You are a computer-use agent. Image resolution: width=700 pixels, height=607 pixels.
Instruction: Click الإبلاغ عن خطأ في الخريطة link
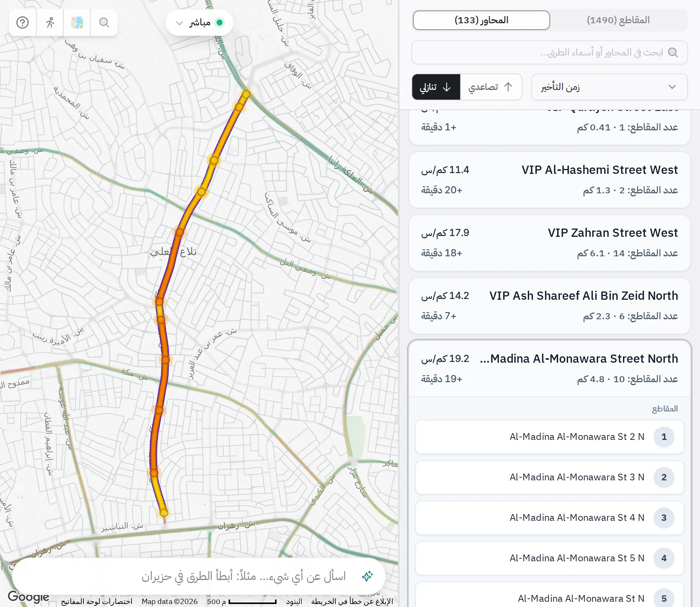(x=352, y=601)
